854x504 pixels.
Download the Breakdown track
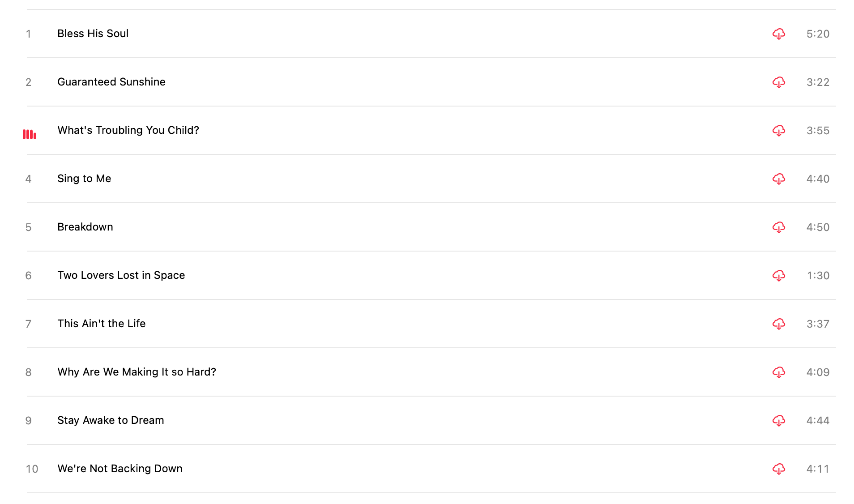778,227
